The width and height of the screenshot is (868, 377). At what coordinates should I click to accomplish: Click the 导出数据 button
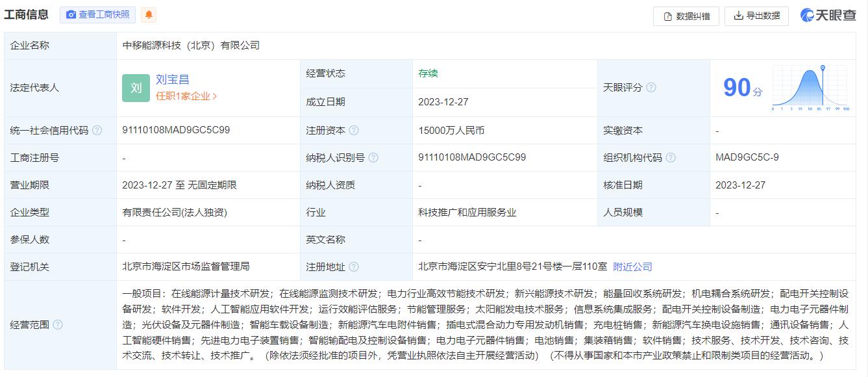click(x=758, y=16)
